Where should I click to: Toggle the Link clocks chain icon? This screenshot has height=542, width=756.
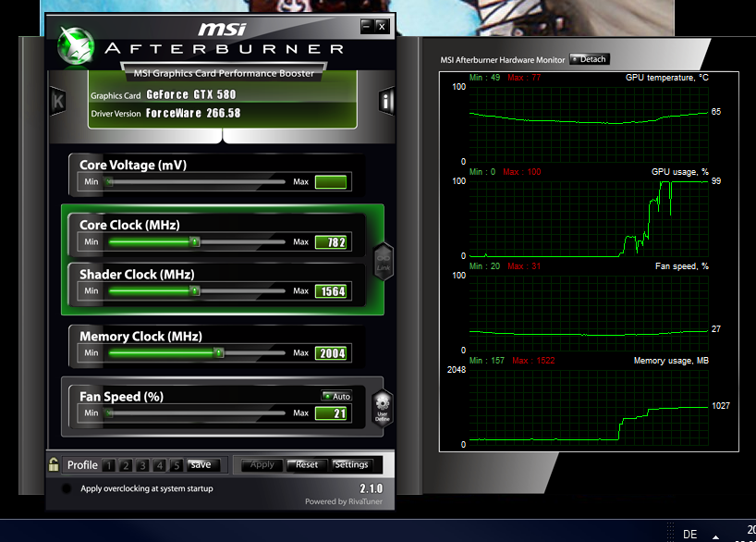[384, 262]
